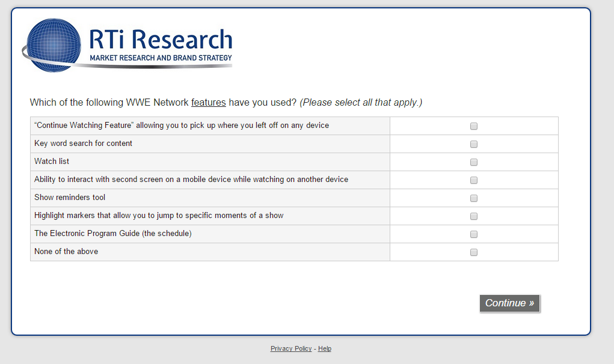Click the "None of the above" label
This screenshot has height=364, width=614.
tap(66, 251)
